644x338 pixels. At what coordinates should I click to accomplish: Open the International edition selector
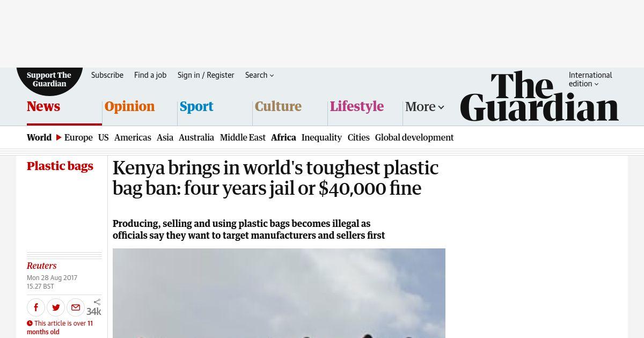point(590,79)
